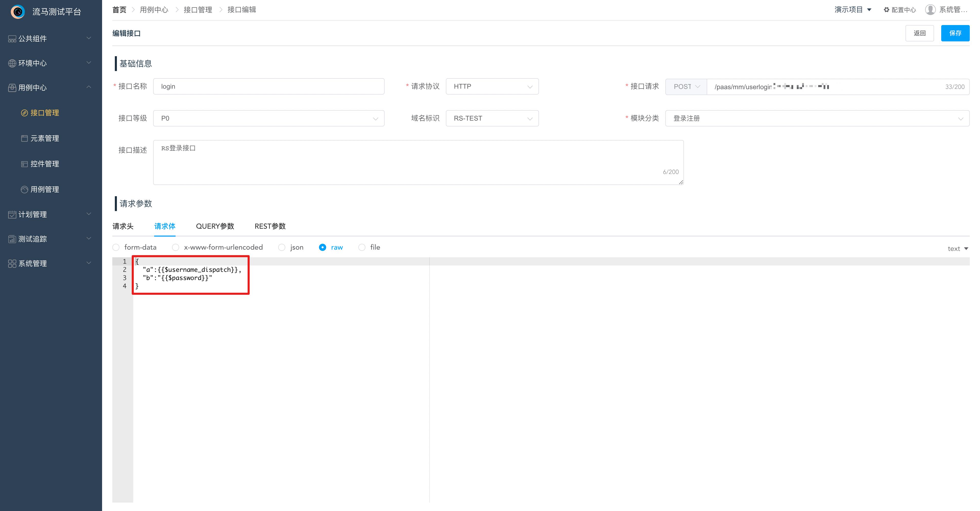The height and width of the screenshot is (511, 980).
Task: Switch to the 请求头 tab
Action: coord(123,226)
